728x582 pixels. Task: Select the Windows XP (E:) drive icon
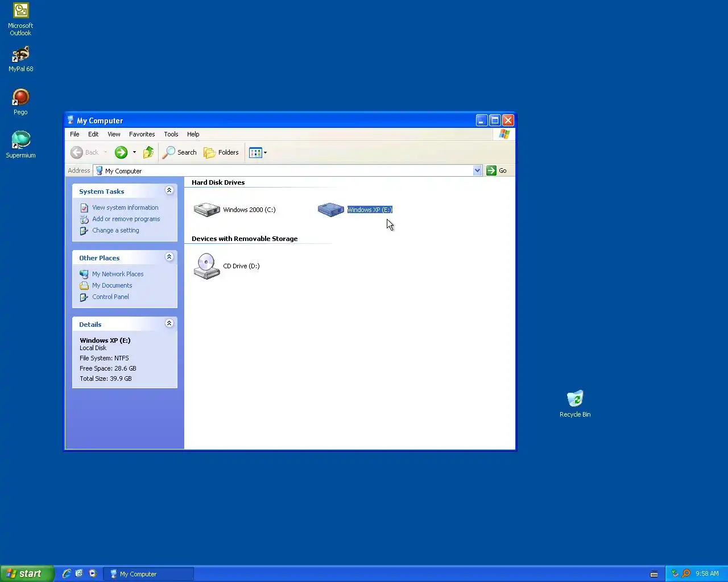point(330,210)
